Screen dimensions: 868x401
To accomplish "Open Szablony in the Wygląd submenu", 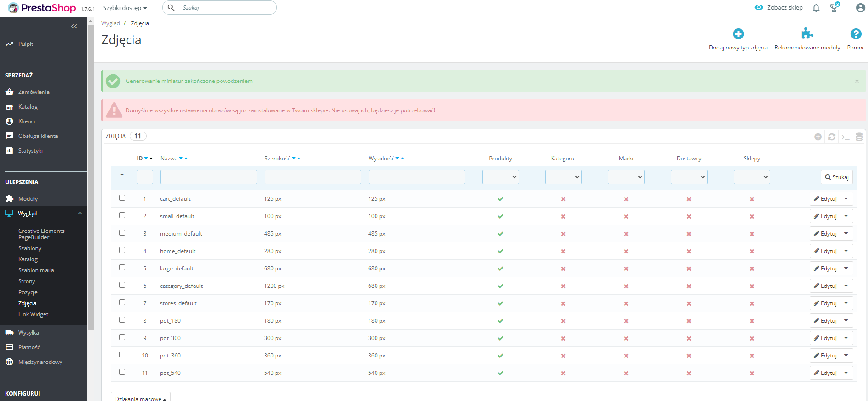I will coord(30,248).
